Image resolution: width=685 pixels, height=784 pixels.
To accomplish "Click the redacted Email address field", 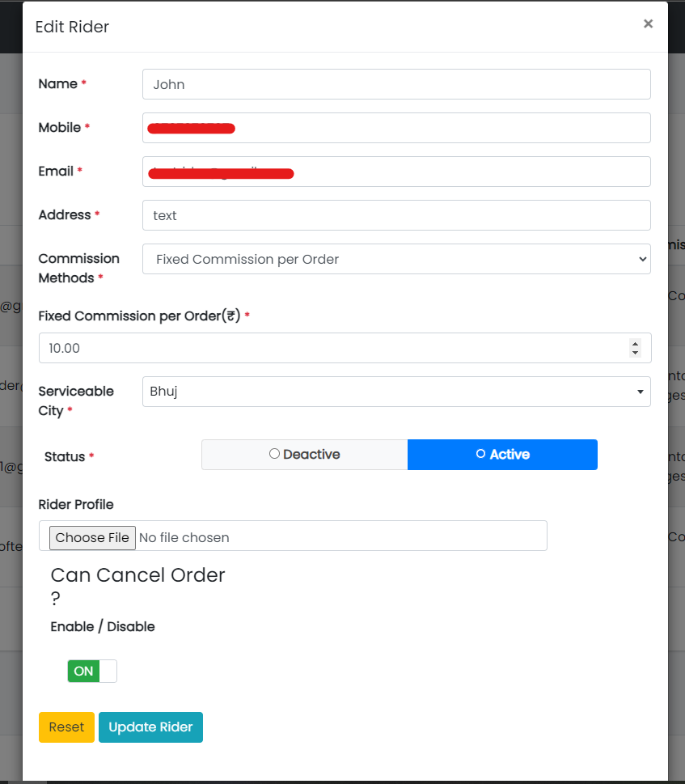I will 396,172.
